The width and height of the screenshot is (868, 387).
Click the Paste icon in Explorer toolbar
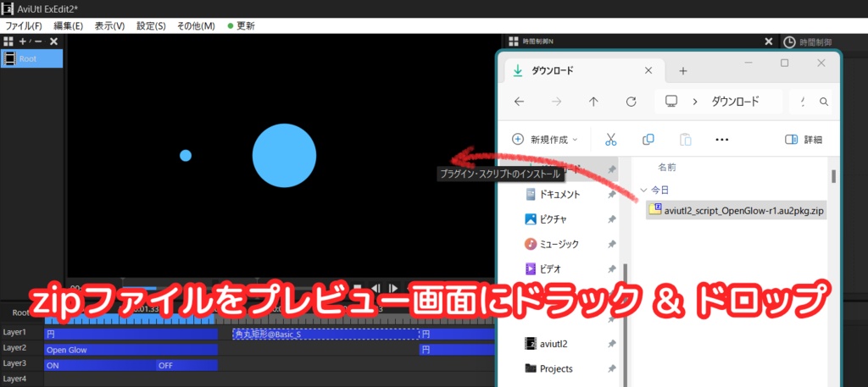coord(685,140)
